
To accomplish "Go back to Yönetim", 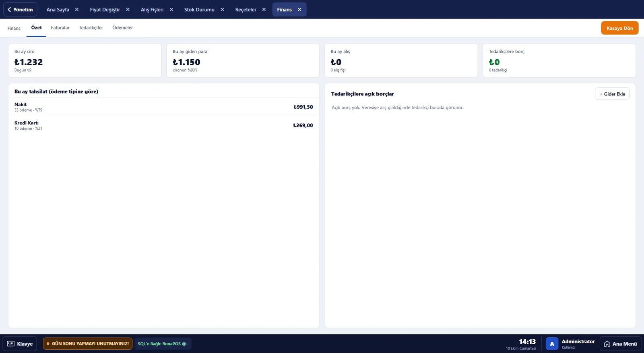I will [20, 10].
